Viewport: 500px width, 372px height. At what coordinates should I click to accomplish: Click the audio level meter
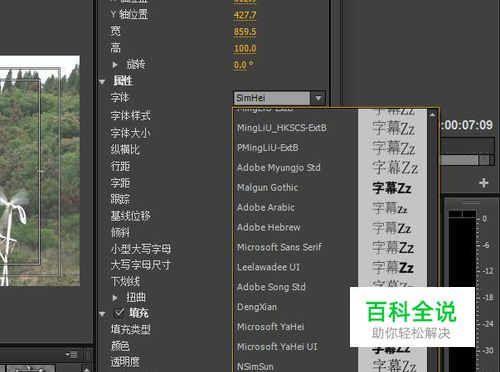(462, 290)
